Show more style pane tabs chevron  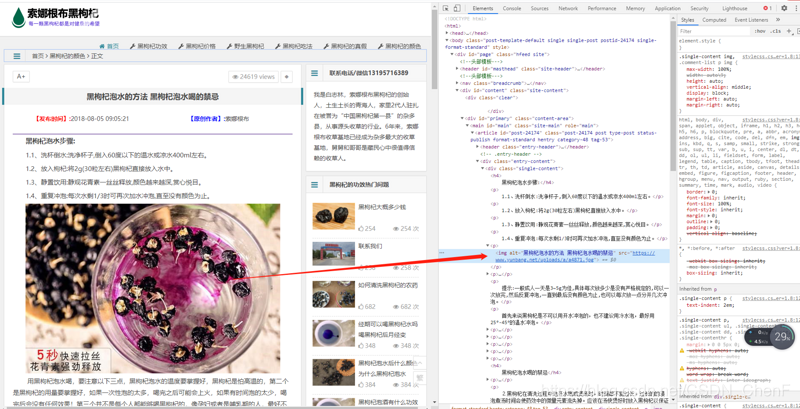coord(778,20)
